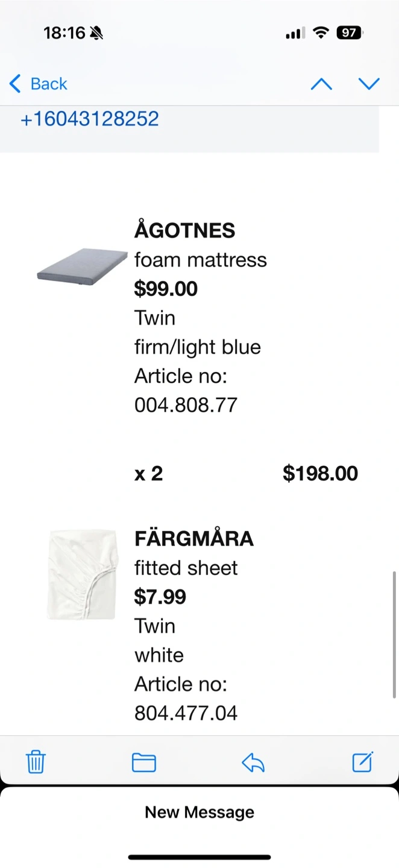
Task: Tap the ÅGOTNES foam mattress image
Action: [x=82, y=264]
